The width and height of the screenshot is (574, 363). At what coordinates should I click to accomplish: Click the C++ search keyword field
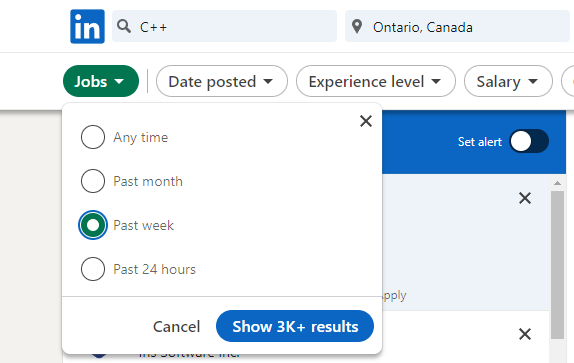(224, 26)
